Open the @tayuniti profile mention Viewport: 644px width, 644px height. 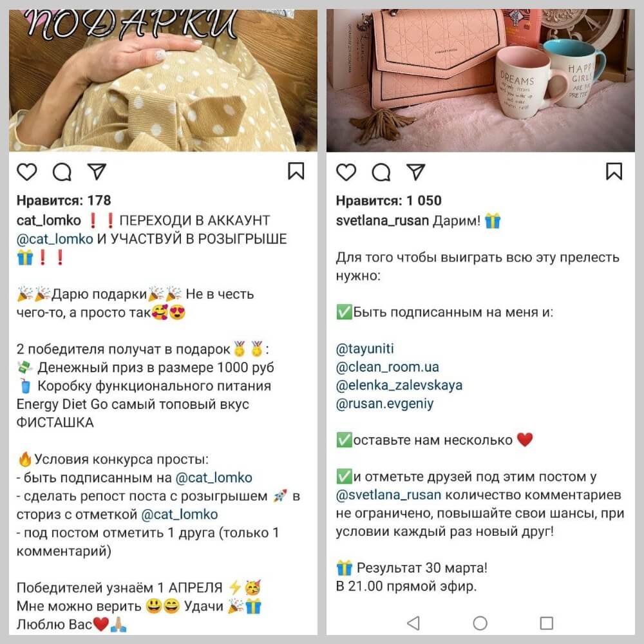pos(365,348)
